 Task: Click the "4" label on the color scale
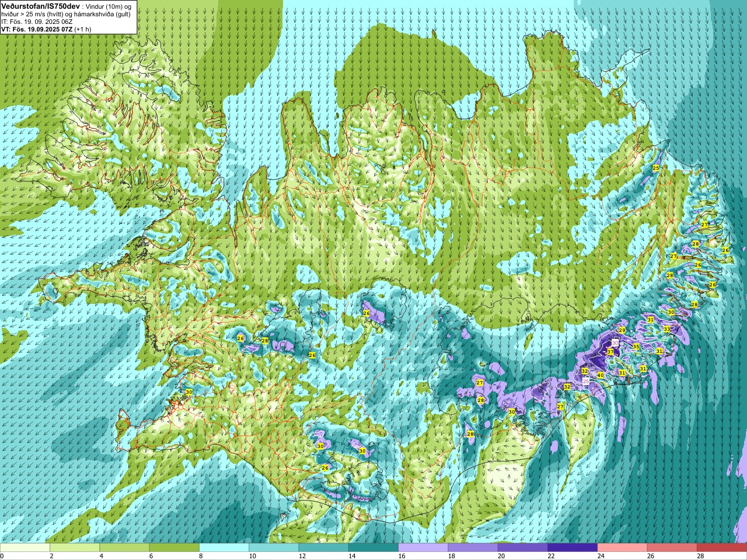(102, 556)
